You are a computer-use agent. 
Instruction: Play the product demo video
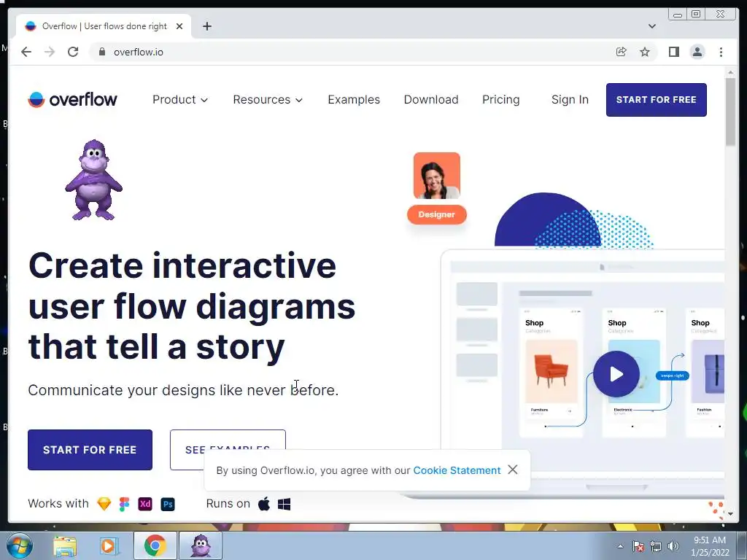pos(616,374)
